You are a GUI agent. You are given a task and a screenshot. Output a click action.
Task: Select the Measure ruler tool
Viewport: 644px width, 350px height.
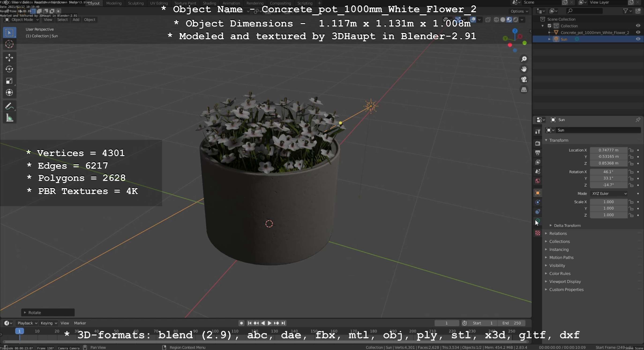10,118
